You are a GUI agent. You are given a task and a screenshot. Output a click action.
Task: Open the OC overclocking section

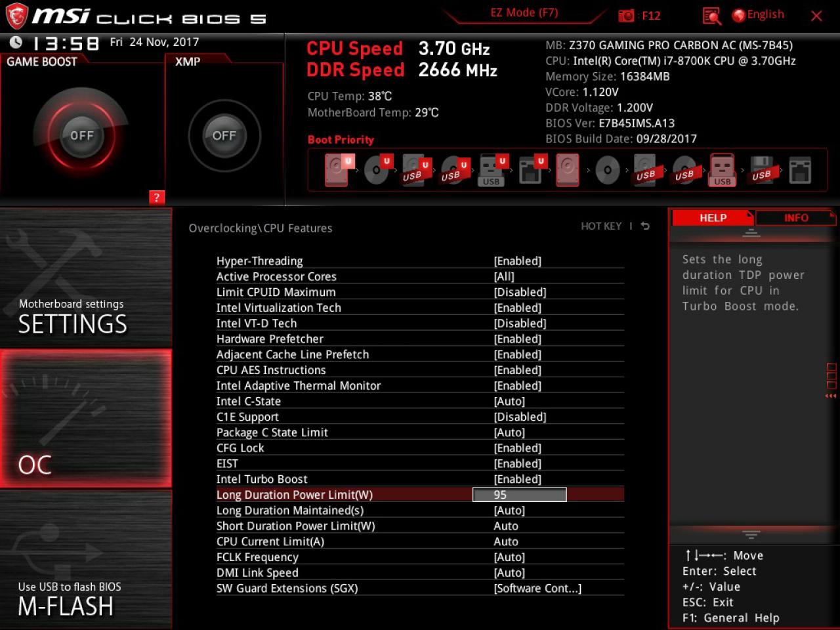86,419
